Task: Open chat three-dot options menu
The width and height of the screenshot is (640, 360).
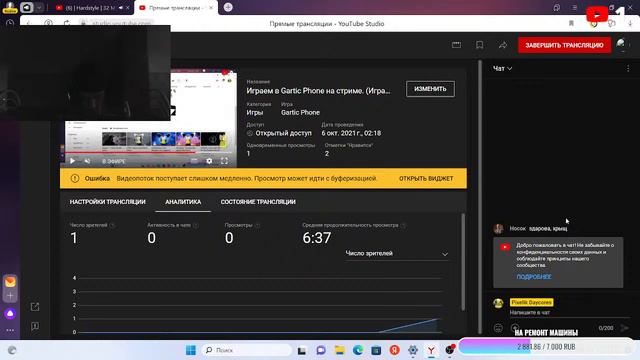Action: (x=628, y=69)
